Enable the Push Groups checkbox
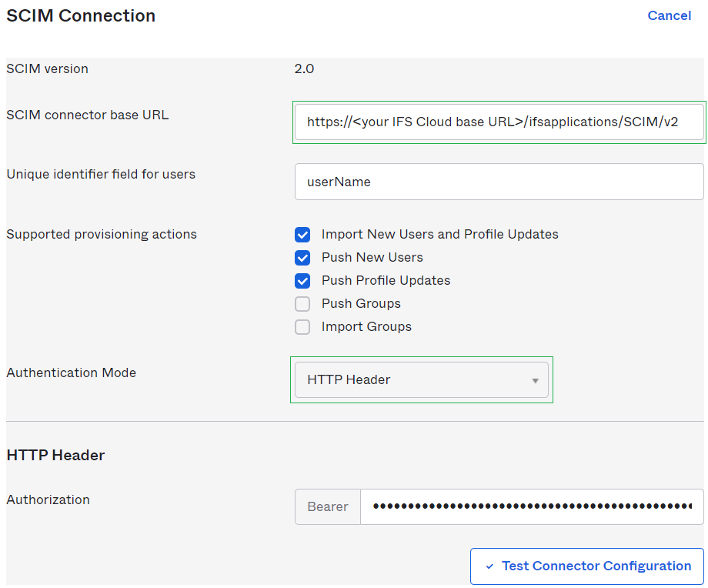The image size is (708, 588). 302,303
